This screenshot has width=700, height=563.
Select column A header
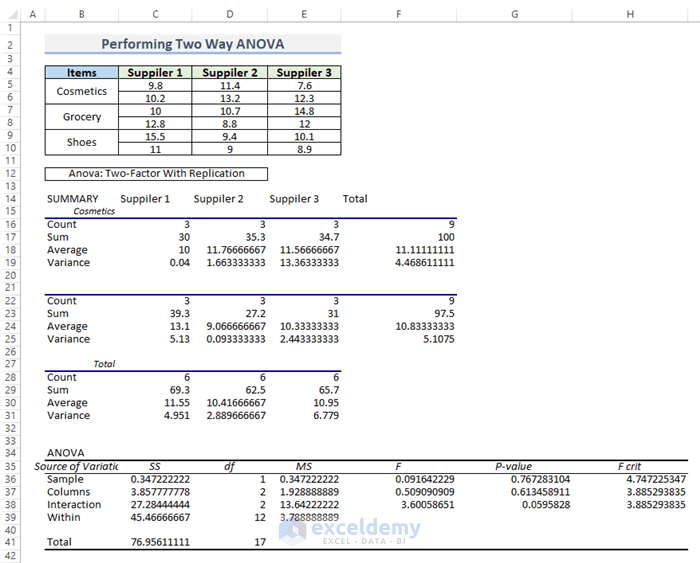pos(33,14)
